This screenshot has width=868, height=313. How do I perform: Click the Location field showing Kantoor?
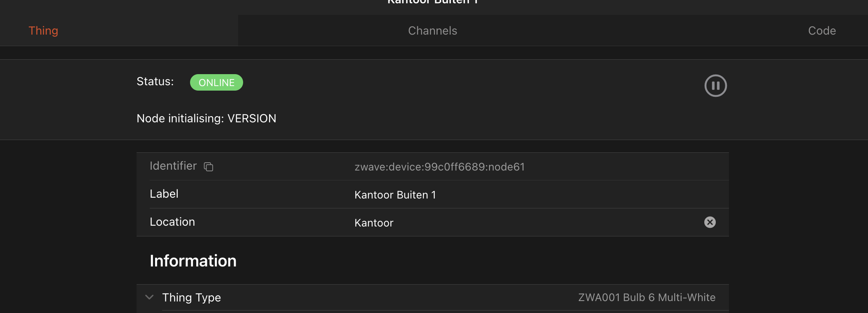[374, 223]
